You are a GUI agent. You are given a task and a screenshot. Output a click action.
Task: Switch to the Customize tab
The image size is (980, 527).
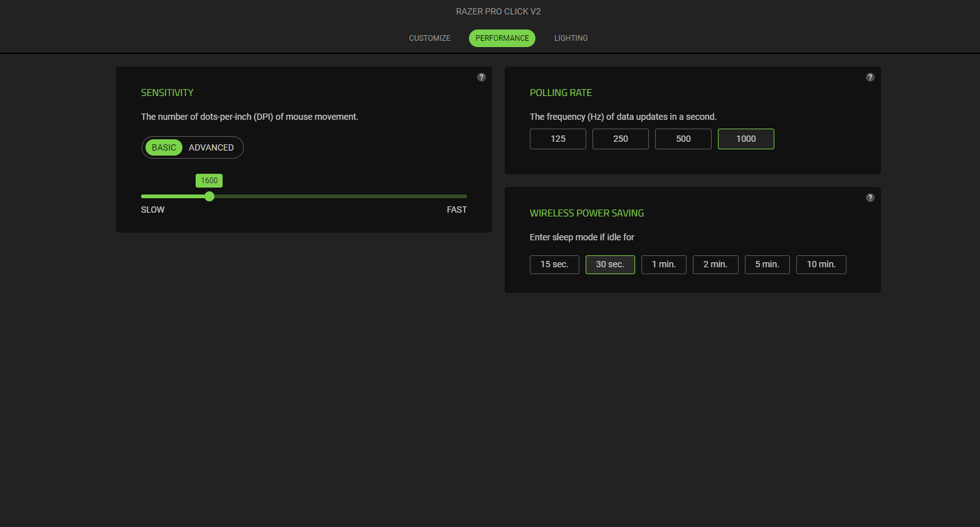click(x=429, y=38)
